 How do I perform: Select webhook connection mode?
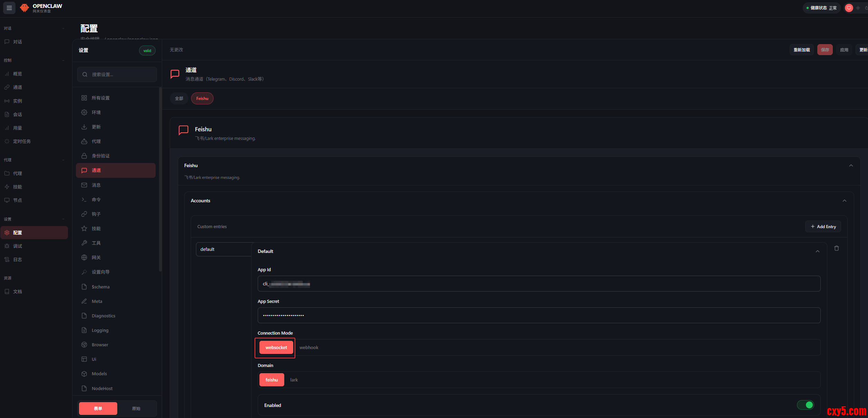tap(309, 347)
